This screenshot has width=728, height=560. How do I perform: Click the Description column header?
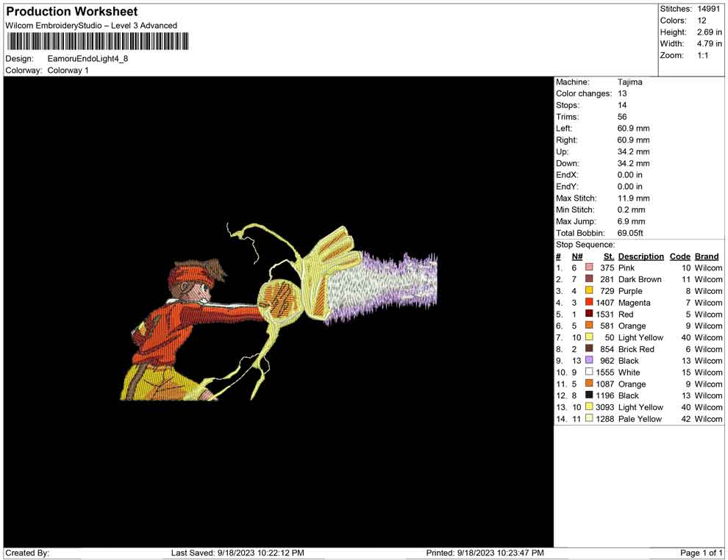(640, 256)
